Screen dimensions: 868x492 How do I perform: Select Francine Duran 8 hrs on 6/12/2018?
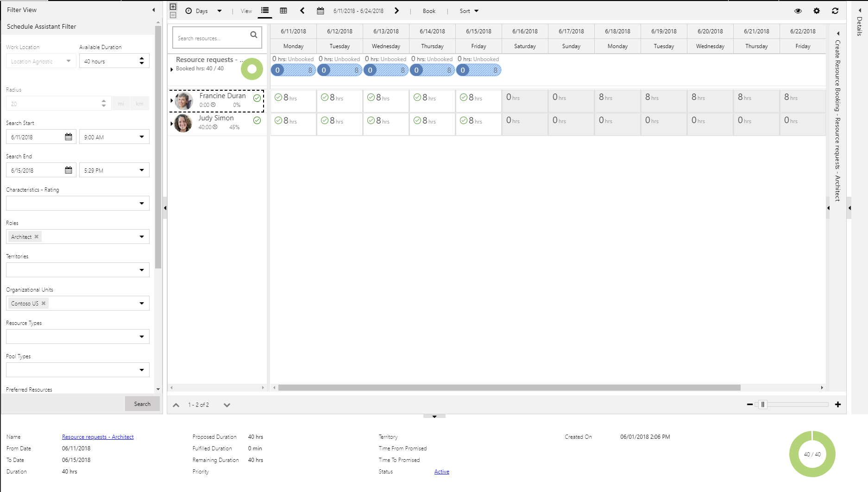click(x=340, y=100)
